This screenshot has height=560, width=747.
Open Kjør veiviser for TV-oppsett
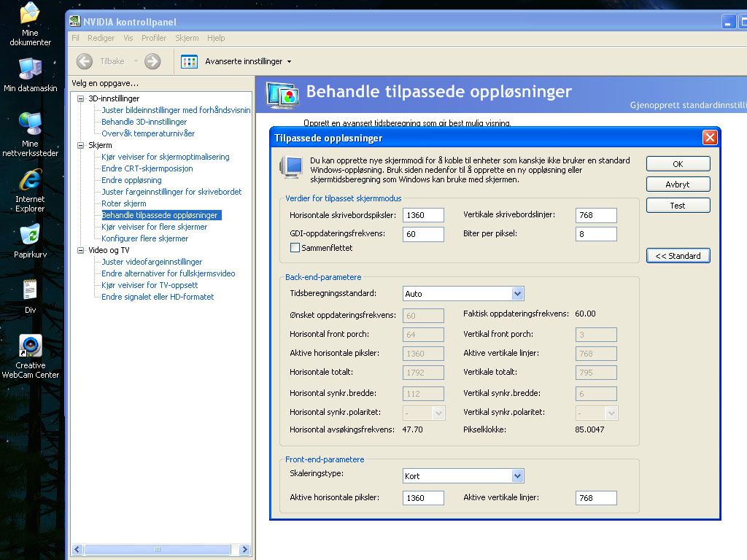pos(150,285)
